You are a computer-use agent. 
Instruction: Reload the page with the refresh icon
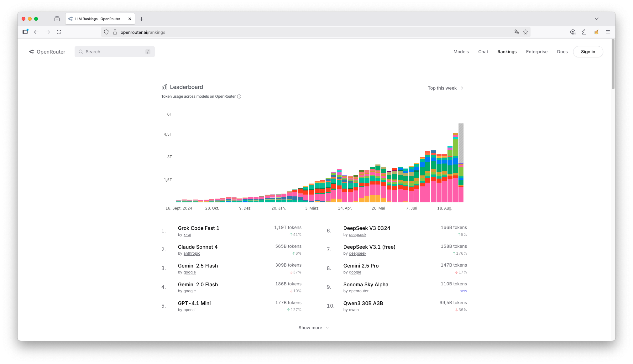59,32
